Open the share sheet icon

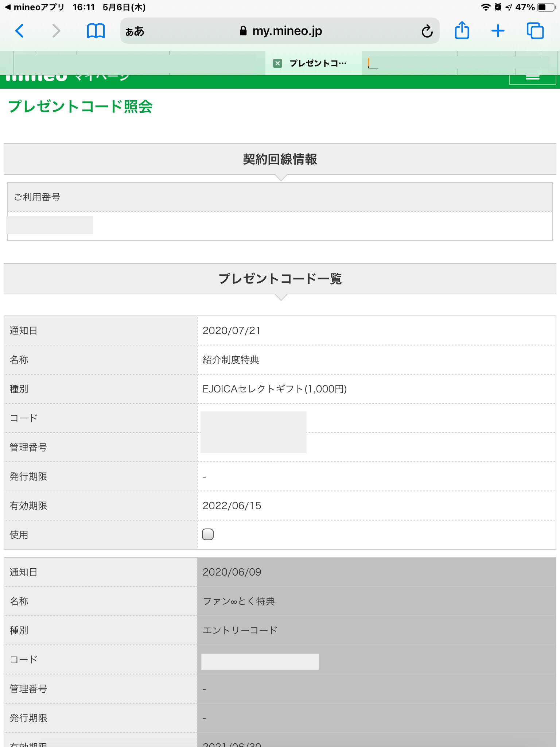pyautogui.click(x=462, y=31)
